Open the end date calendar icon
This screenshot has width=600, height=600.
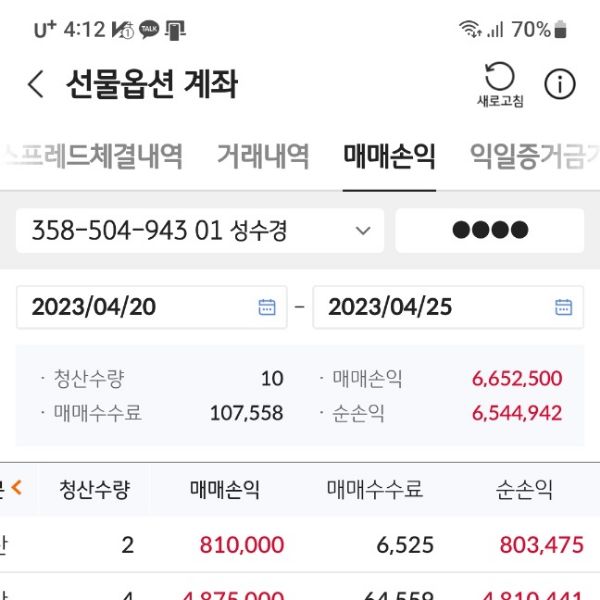coord(563,307)
